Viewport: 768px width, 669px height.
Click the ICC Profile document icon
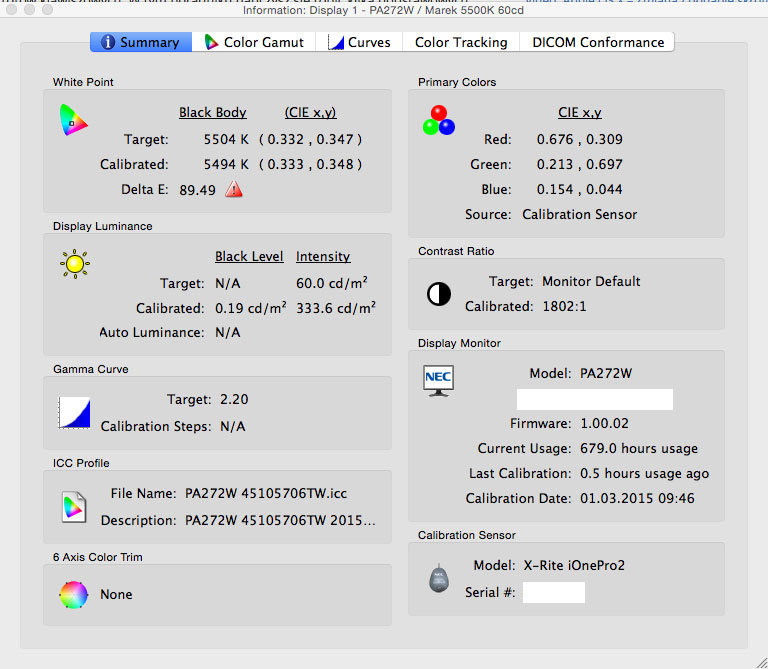point(74,507)
